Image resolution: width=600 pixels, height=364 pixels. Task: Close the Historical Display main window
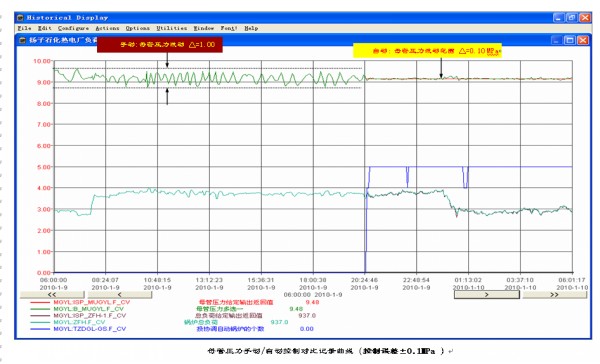585,18
